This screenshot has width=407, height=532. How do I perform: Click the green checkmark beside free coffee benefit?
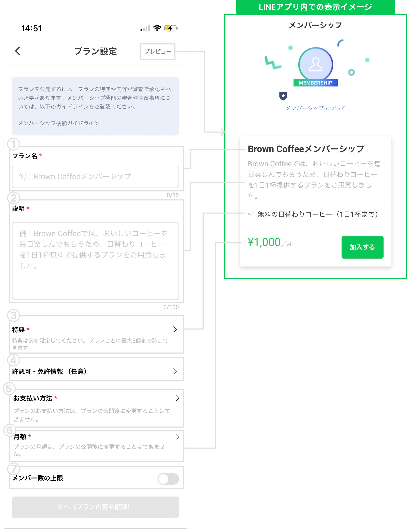pyautogui.click(x=251, y=214)
